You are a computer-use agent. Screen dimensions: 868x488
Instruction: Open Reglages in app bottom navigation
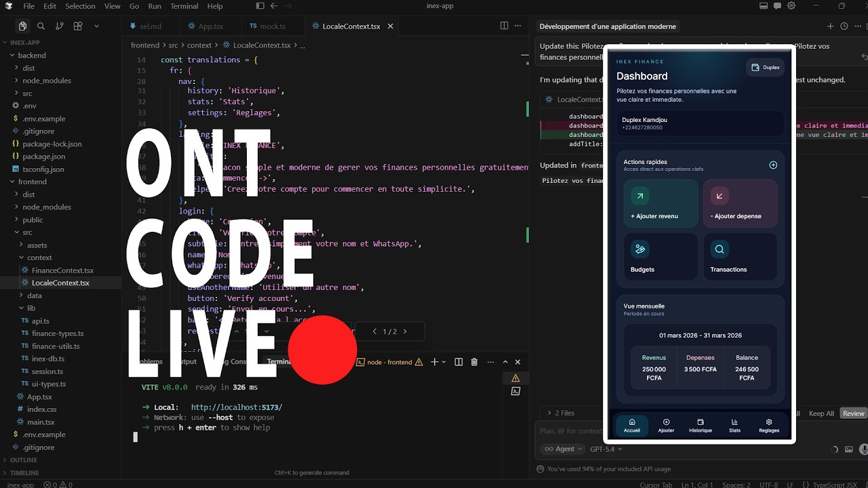click(x=769, y=426)
